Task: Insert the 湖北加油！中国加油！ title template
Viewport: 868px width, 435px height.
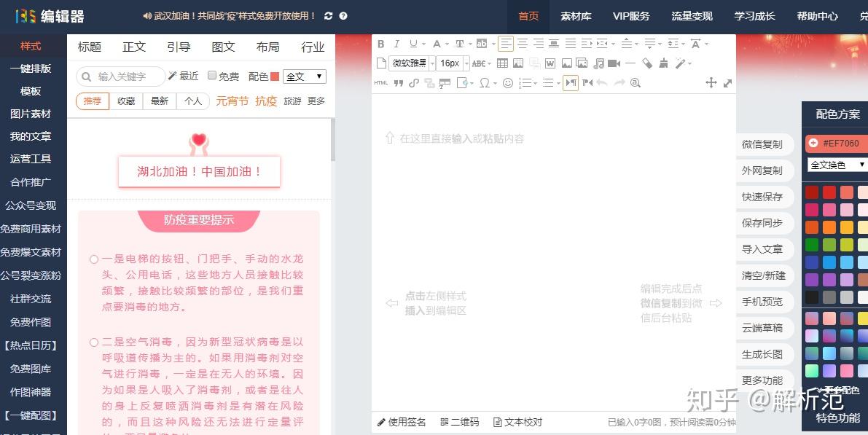Action: point(199,171)
